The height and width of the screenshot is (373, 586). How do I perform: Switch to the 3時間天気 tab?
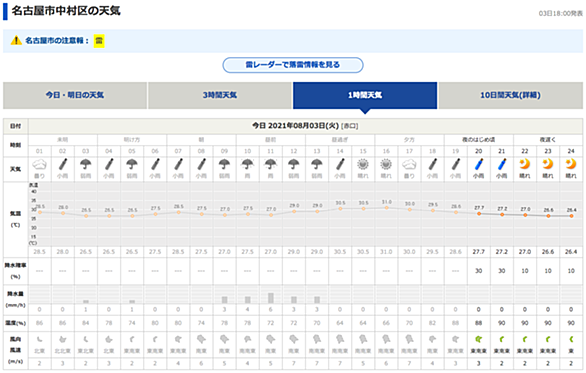(220, 95)
